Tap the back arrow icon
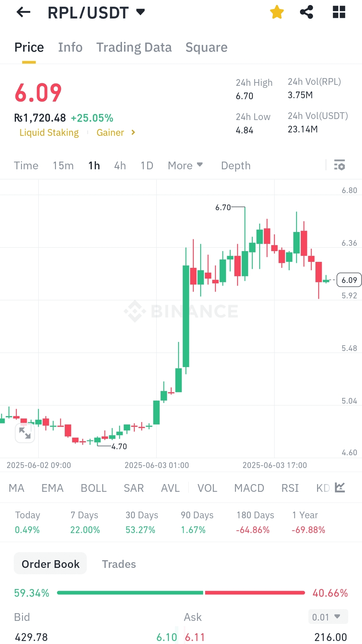Image resolution: width=362 pixels, height=644 pixels. [x=23, y=12]
